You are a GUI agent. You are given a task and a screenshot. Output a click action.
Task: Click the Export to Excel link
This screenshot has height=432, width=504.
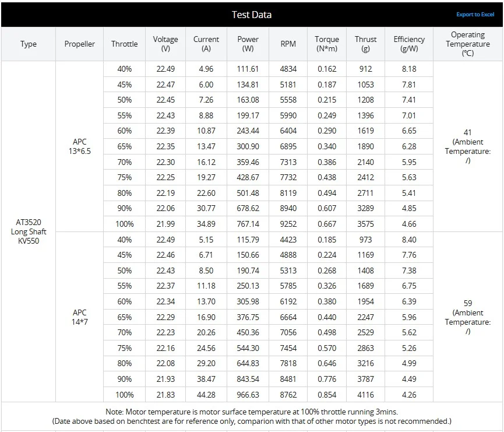point(475,15)
